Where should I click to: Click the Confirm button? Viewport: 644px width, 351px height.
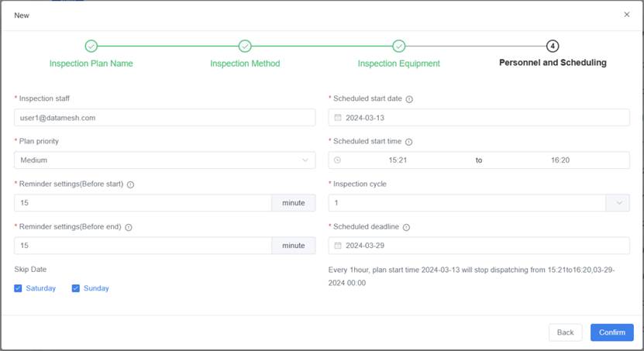point(611,332)
